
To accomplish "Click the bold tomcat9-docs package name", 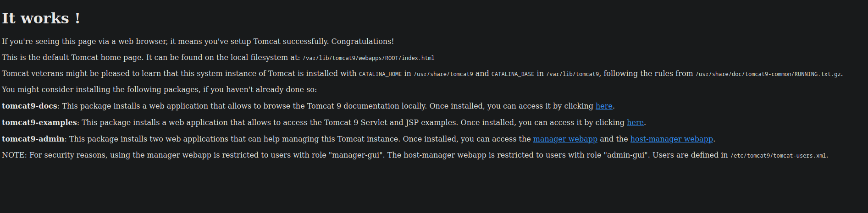I will click(29, 106).
